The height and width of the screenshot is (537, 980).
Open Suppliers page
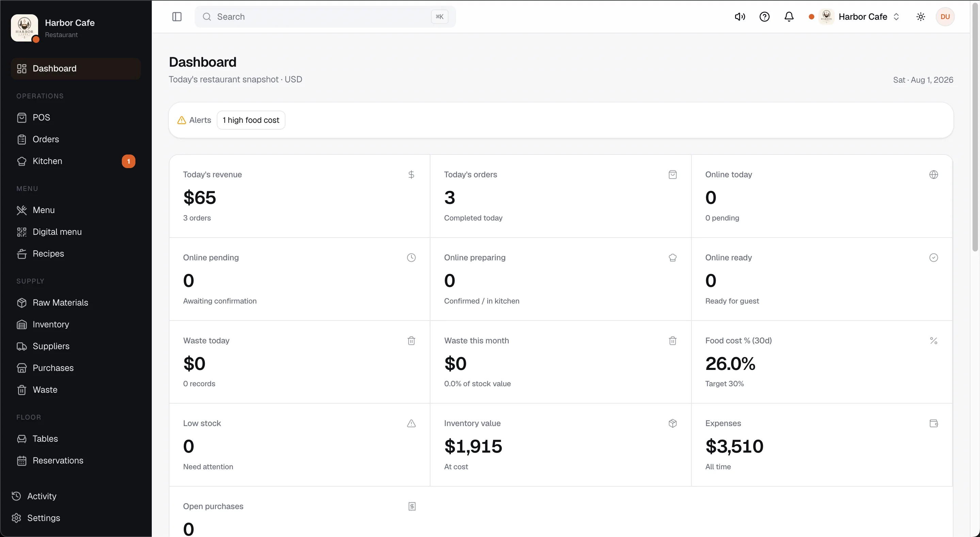click(x=76, y=346)
